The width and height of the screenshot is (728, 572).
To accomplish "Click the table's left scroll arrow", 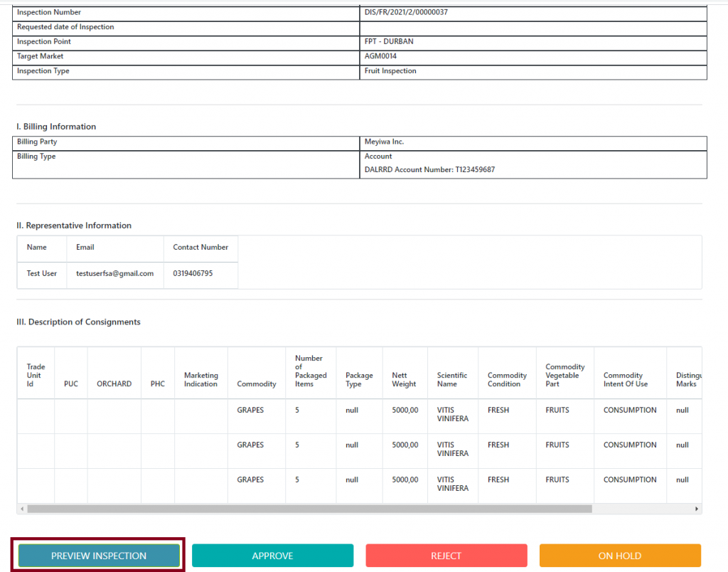I will (22, 509).
